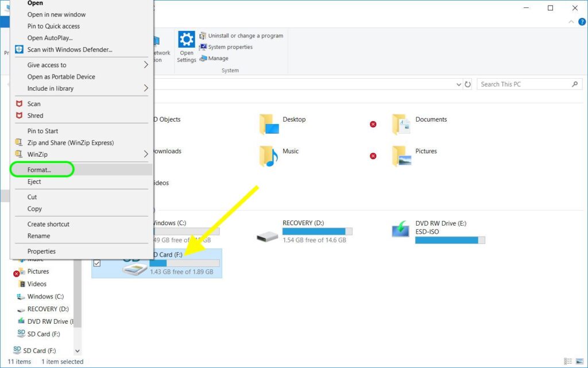Click the Search This PC field
This screenshot has height=368, width=588.
point(524,84)
